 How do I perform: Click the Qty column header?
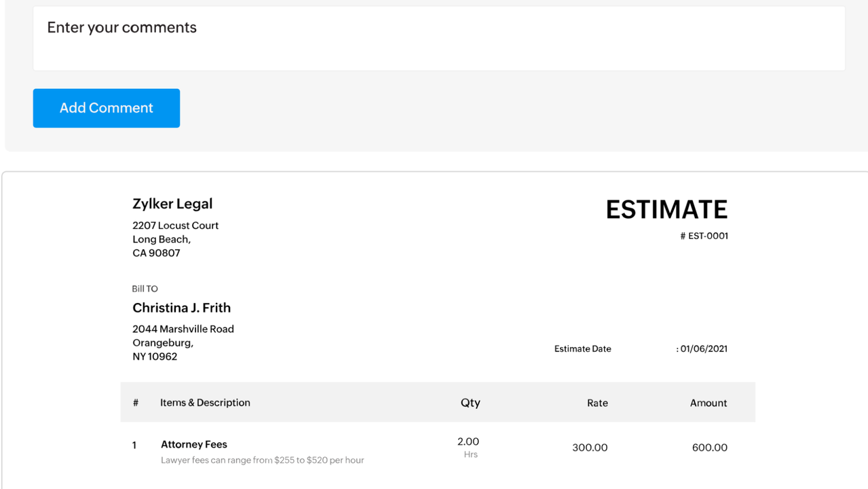point(470,403)
